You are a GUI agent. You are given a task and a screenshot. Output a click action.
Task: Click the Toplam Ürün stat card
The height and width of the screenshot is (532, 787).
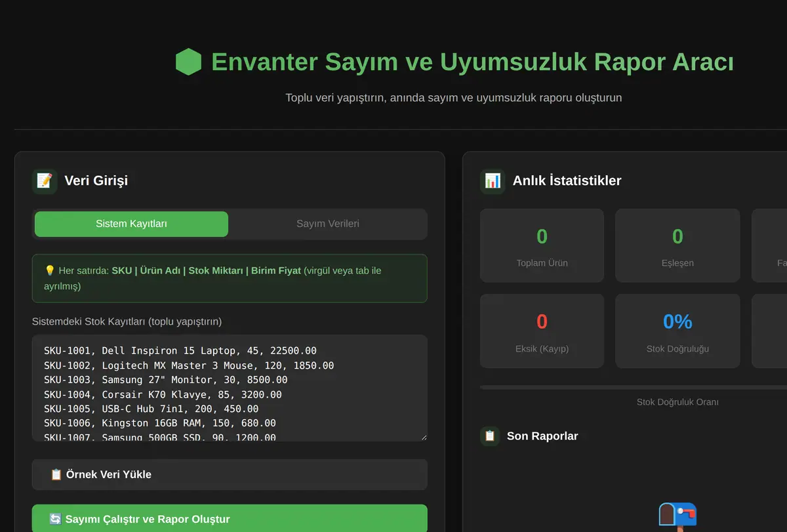pyautogui.click(x=542, y=245)
